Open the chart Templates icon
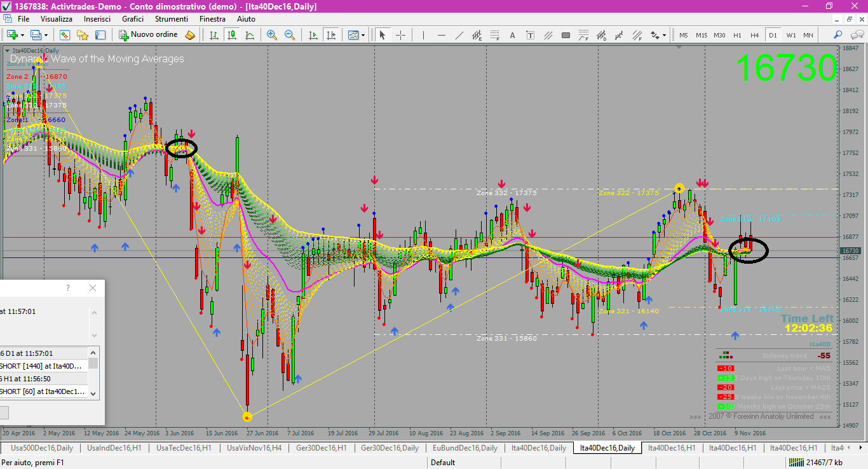 (x=353, y=35)
